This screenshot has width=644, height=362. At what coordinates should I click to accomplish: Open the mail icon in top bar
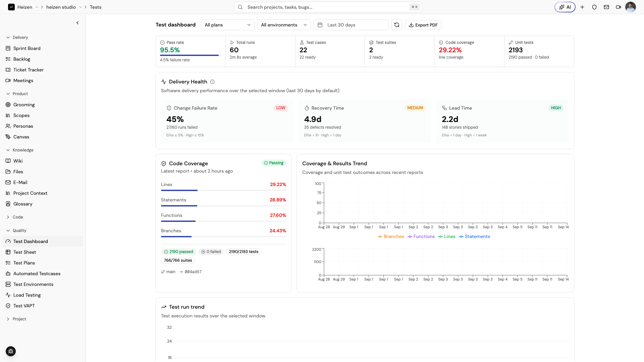click(606, 7)
